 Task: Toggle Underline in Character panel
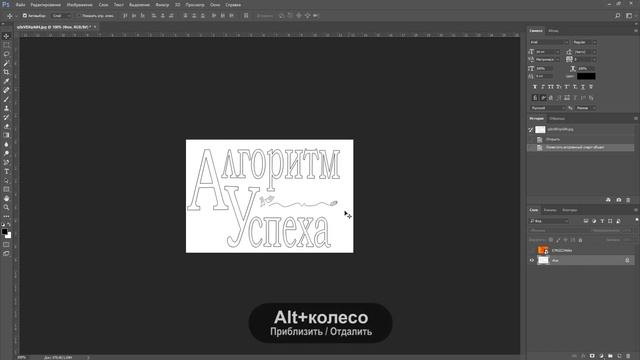582,87
